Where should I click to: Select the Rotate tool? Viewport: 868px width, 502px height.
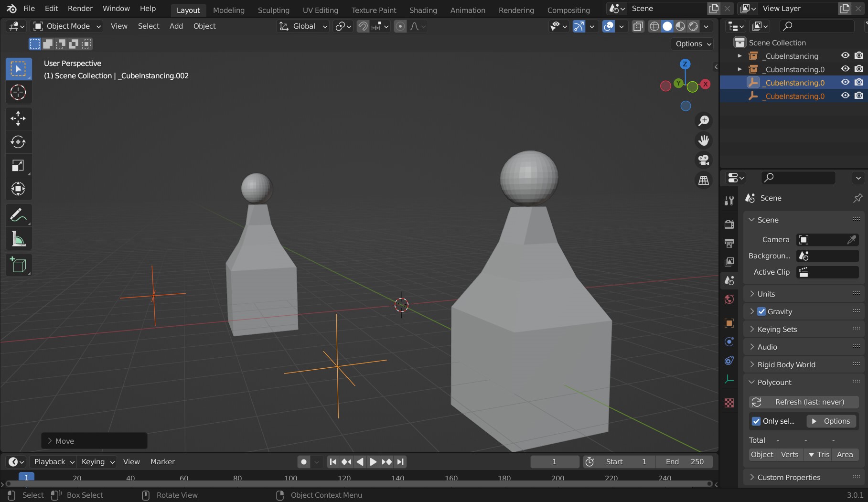[18, 142]
